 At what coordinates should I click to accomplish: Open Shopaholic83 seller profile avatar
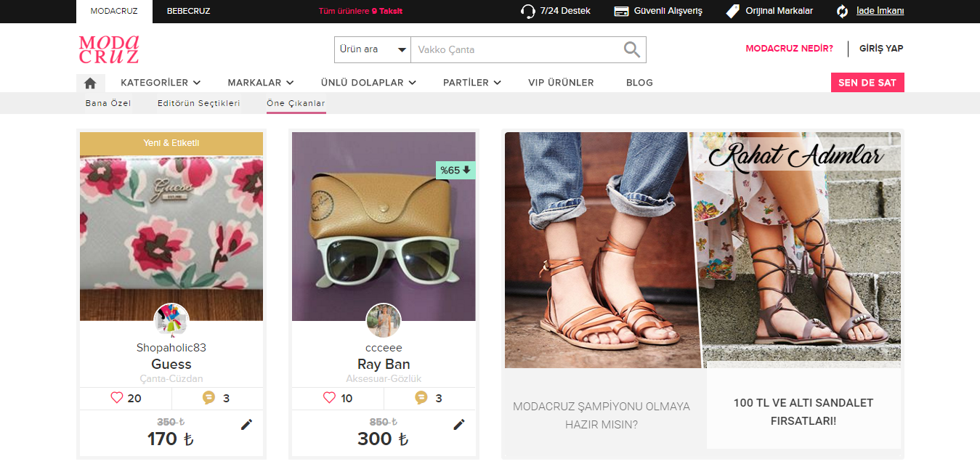point(171,321)
